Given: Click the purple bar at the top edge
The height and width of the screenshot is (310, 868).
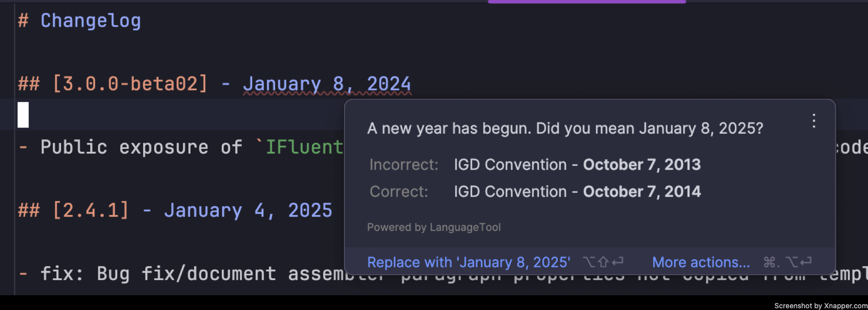Looking at the screenshot, I should click(x=586, y=2).
